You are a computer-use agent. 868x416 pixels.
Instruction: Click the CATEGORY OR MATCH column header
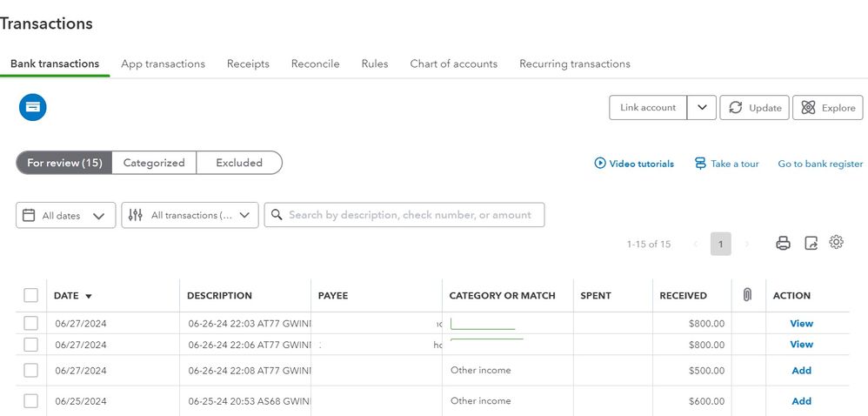coord(502,296)
